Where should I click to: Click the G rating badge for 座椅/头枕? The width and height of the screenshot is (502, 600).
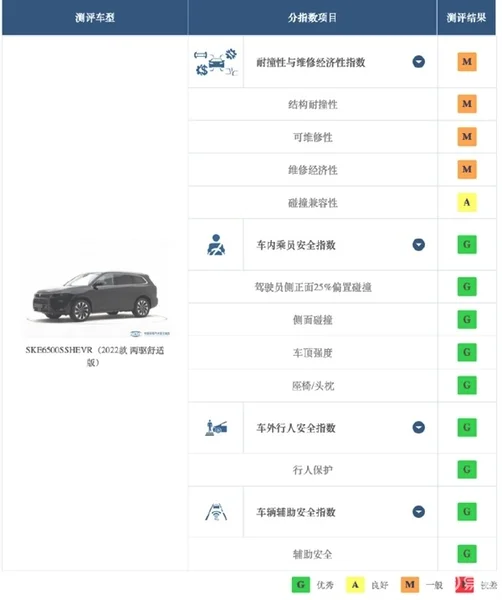pos(467,385)
